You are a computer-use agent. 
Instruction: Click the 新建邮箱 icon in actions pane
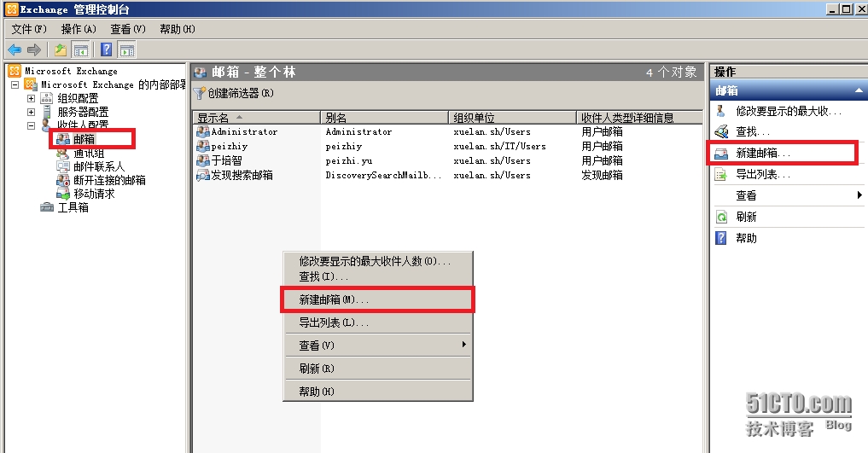point(721,154)
